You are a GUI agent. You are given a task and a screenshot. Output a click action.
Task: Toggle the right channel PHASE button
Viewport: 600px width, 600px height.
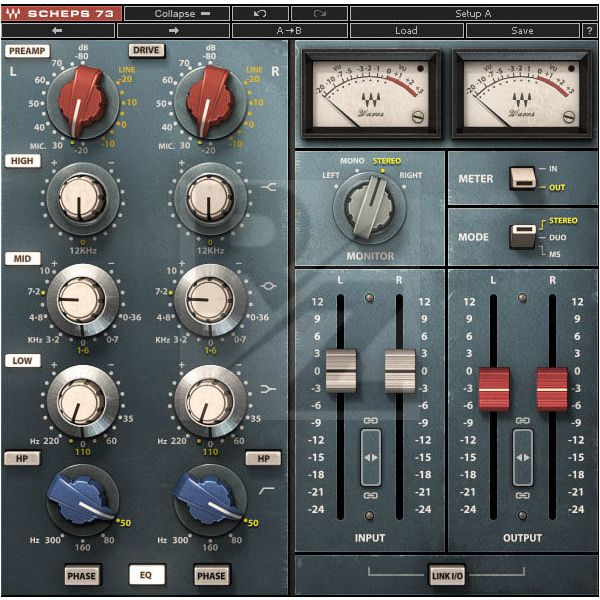(211, 576)
